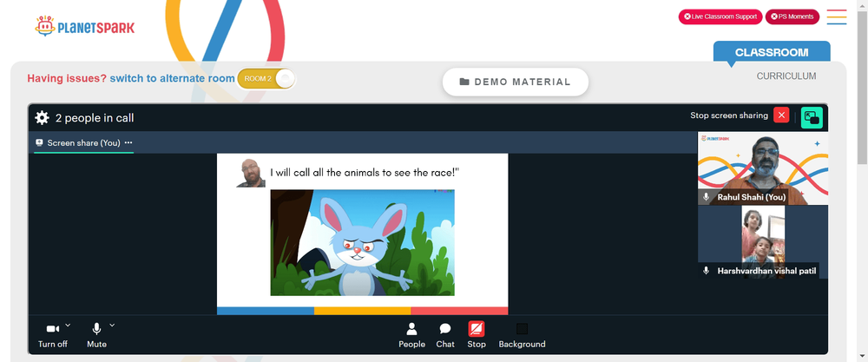Click the folder icon in Demo Material

point(464,82)
